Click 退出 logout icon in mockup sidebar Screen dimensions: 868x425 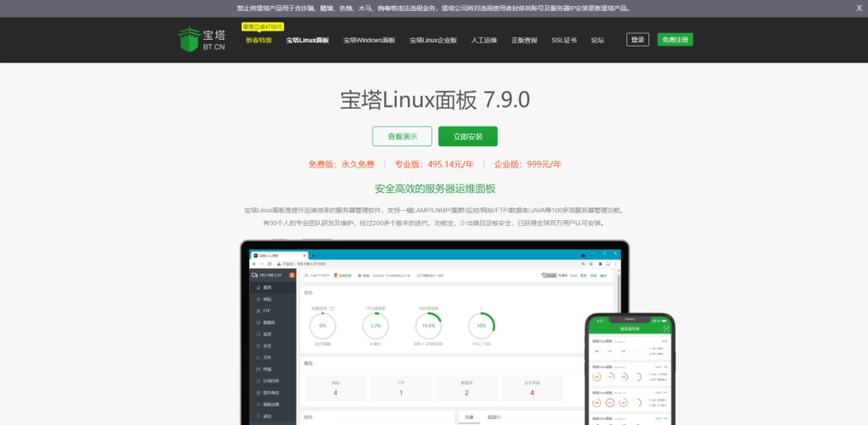[258, 416]
